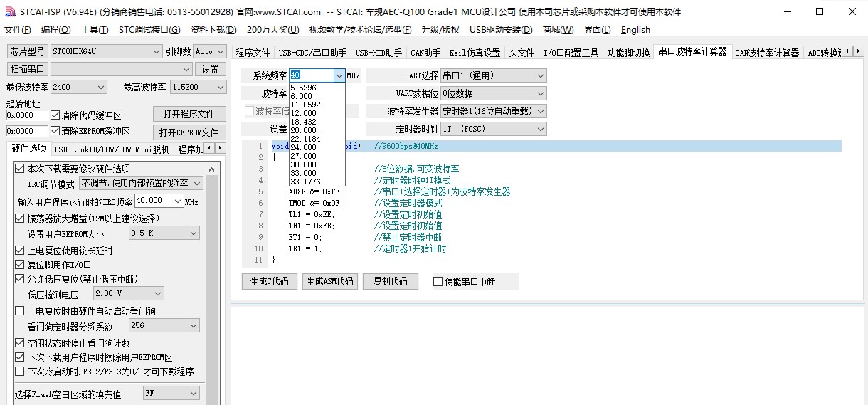Click the right arrow of the 硬件选项 tab strip
This screenshot has height=405, width=868.
pos(221,148)
